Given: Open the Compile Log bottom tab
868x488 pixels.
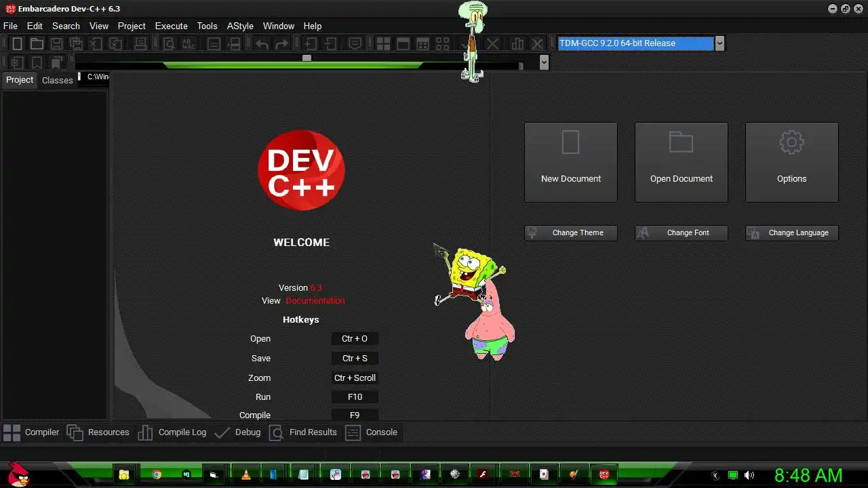Looking at the screenshot, I should (172, 432).
